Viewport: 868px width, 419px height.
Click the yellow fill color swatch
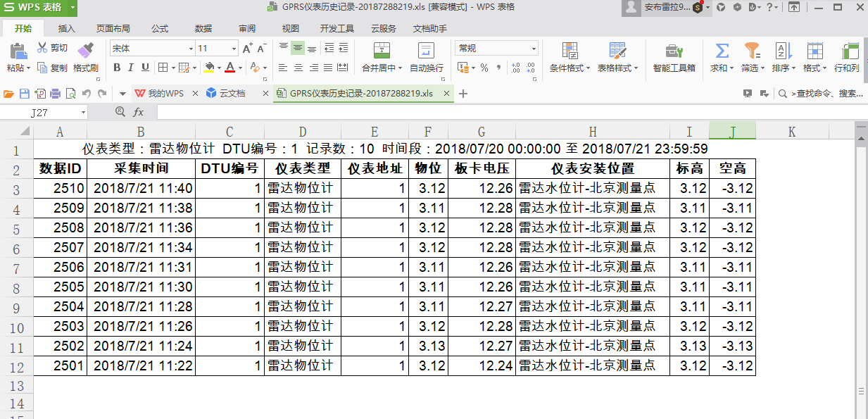(208, 68)
